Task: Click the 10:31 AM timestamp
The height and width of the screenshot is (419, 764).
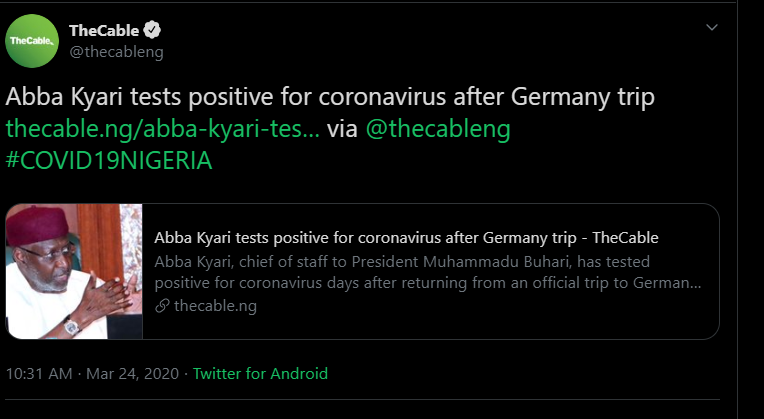Action: (x=39, y=374)
